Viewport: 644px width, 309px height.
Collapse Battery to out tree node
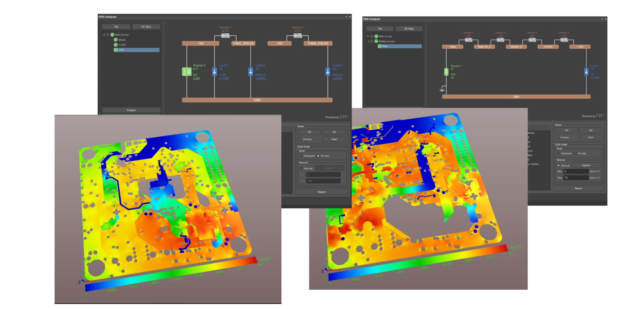[x=368, y=41]
